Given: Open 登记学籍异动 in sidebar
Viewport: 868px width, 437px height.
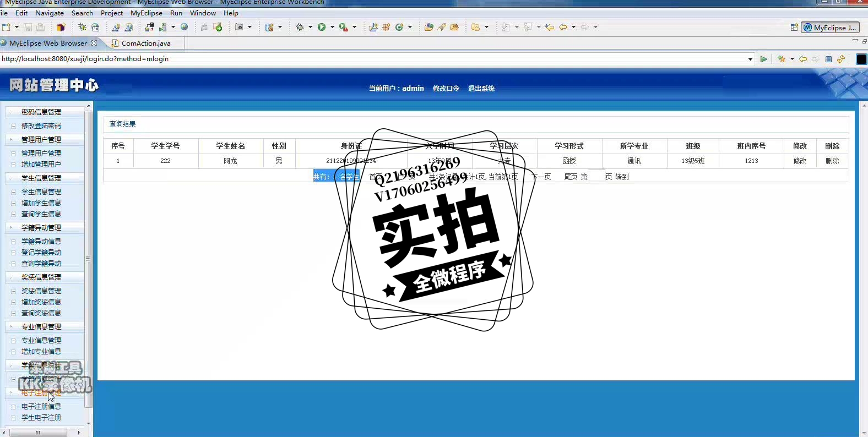Looking at the screenshot, I should 41,252.
